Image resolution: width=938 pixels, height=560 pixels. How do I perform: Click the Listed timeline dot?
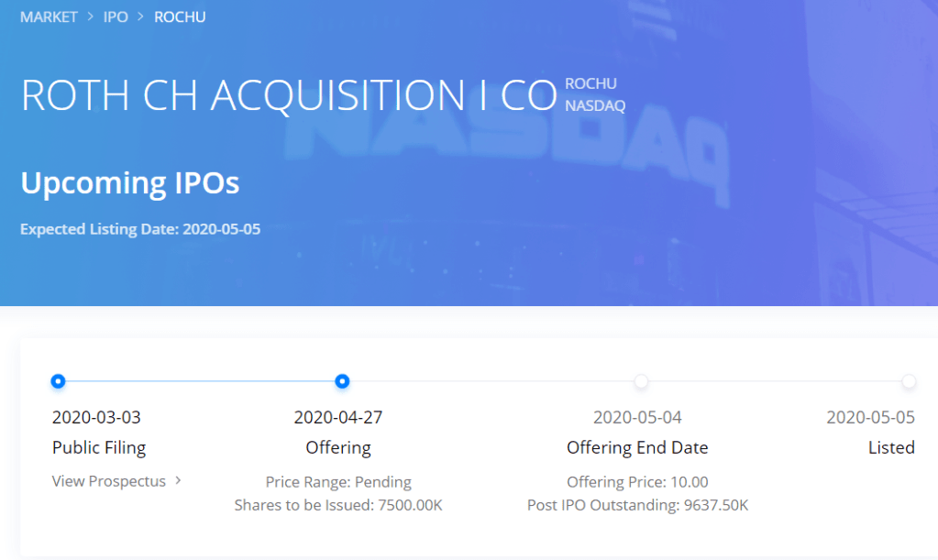click(x=908, y=381)
